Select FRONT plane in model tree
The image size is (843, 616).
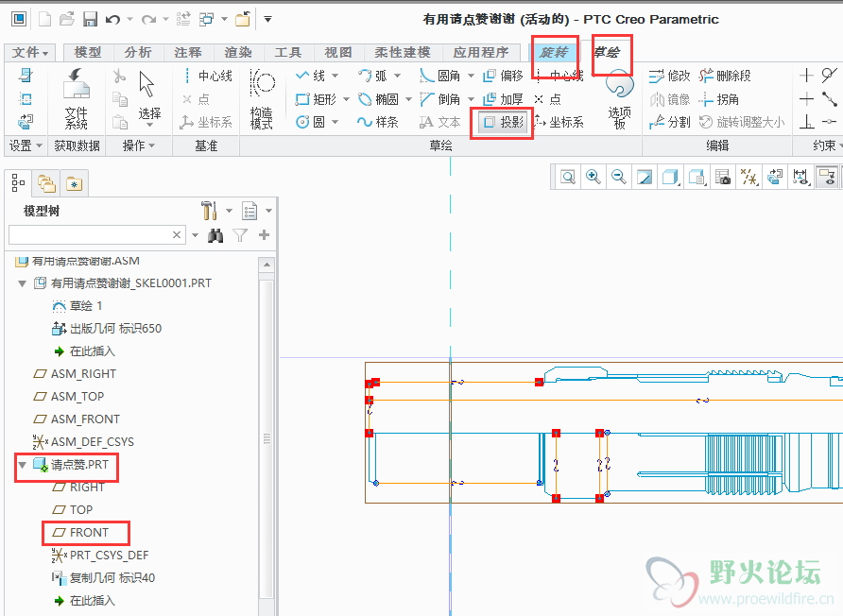[80, 533]
